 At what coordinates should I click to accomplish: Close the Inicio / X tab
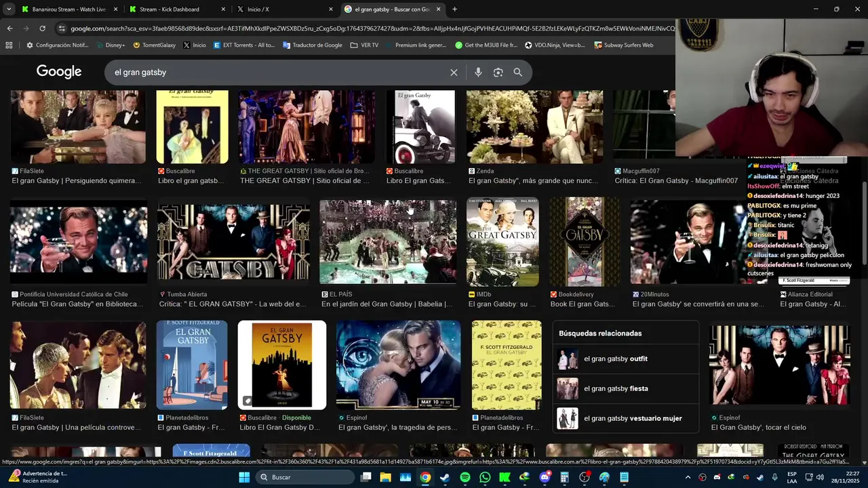click(x=331, y=9)
